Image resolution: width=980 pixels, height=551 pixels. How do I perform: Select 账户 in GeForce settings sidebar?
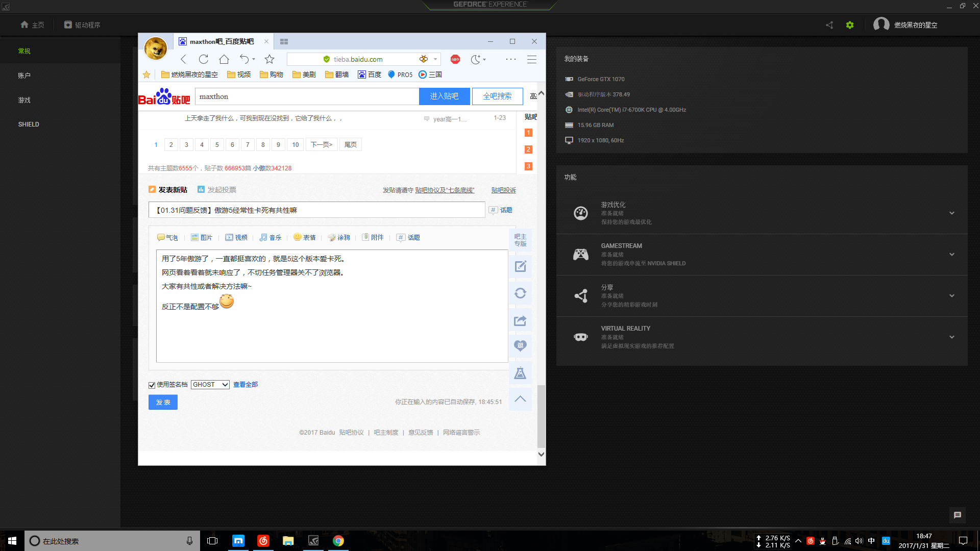coord(24,76)
